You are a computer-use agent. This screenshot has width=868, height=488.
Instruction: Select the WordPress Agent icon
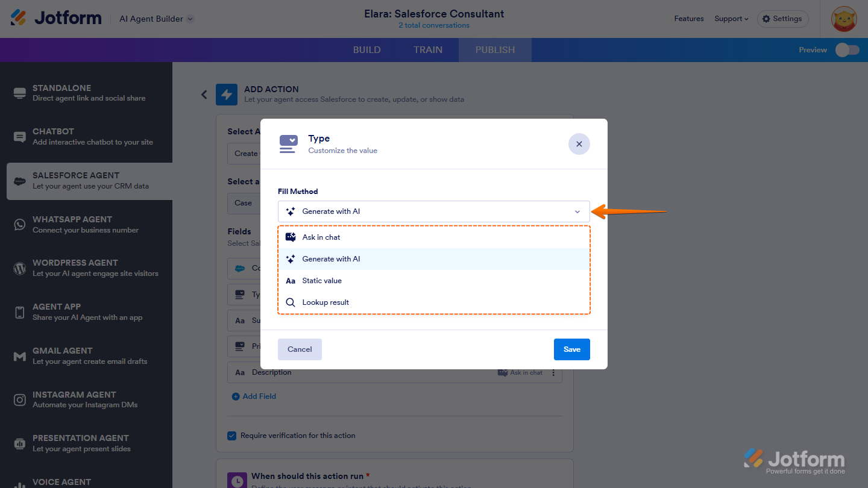pyautogui.click(x=18, y=267)
